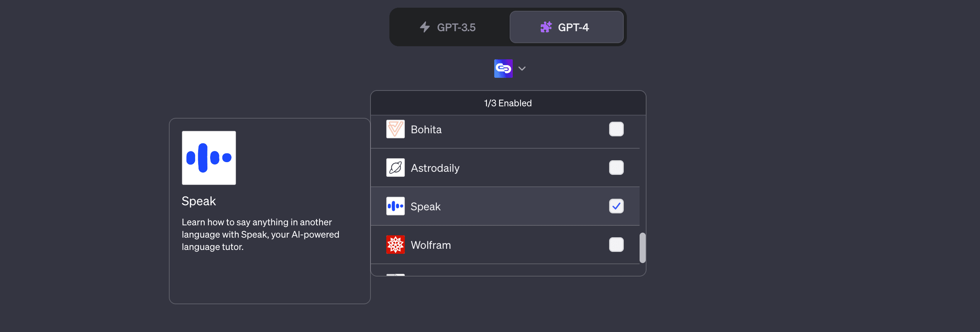Image resolution: width=980 pixels, height=332 pixels.
Task: Click the large Speak logo in the info card
Action: click(x=209, y=157)
